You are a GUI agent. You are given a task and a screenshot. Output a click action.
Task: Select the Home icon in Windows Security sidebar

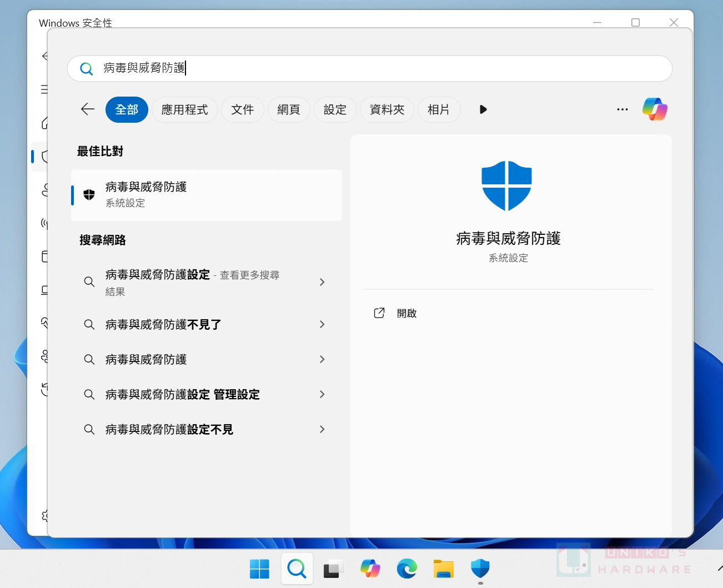[44, 123]
